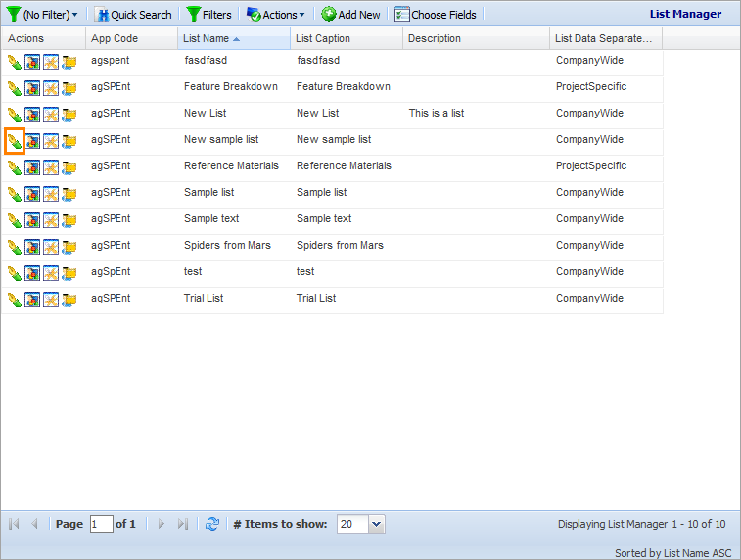Click the yellow folder icon for Reference Materials
Image resolution: width=741 pixels, height=560 pixels.
(69, 167)
